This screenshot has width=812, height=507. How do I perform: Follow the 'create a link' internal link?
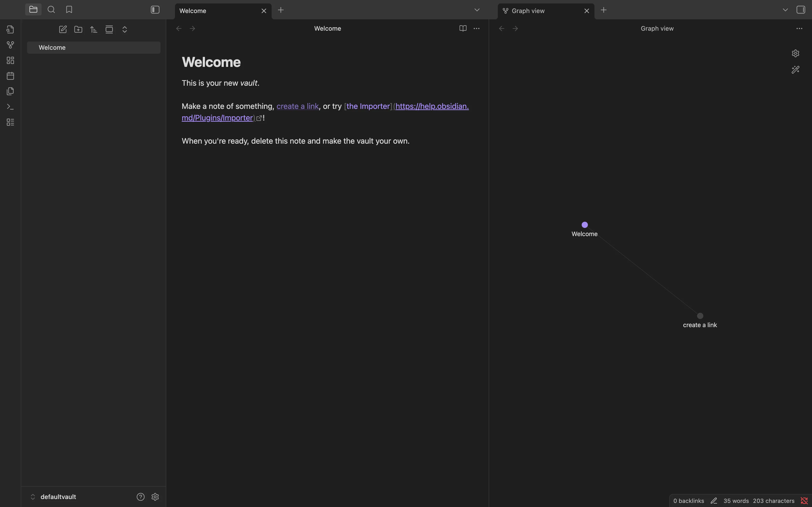click(297, 106)
